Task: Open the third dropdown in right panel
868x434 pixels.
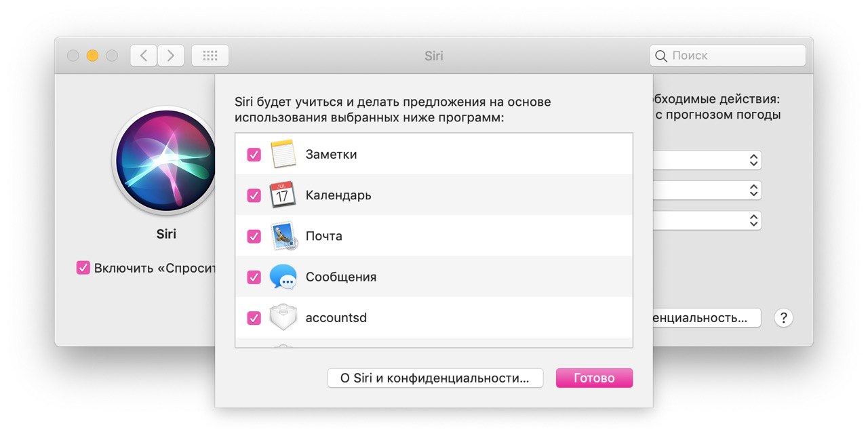Action: coord(753,220)
